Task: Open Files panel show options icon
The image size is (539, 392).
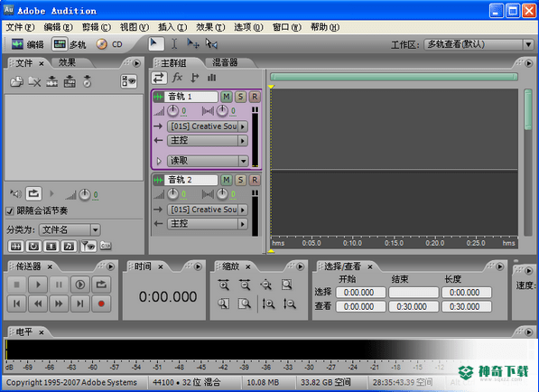Action: click(x=128, y=81)
